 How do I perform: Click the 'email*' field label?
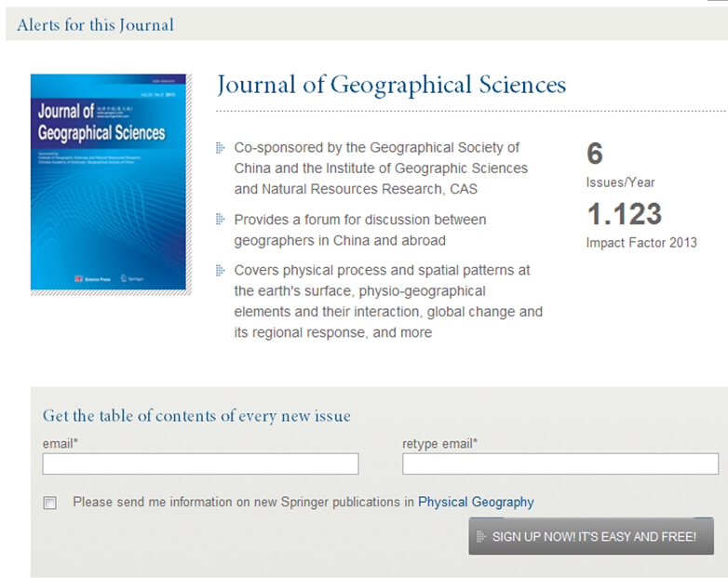[60, 444]
